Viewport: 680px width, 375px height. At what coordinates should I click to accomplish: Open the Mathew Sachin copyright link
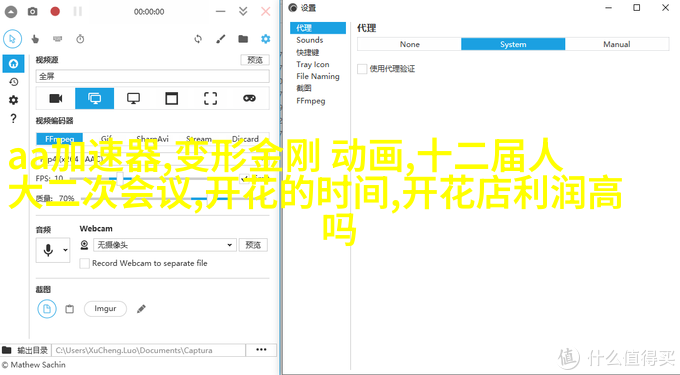(33, 365)
